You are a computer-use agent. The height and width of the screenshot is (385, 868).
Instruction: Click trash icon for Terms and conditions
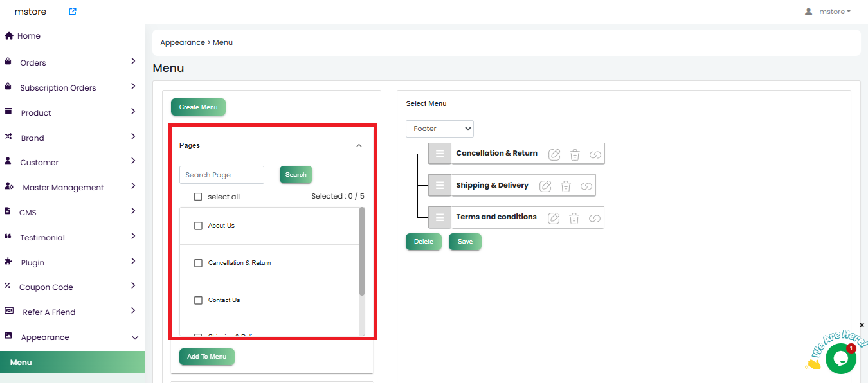tap(574, 218)
